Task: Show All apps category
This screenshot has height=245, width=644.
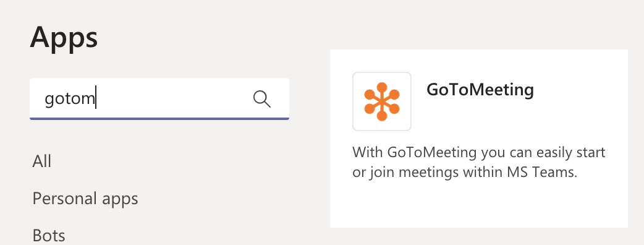Action: [x=42, y=161]
